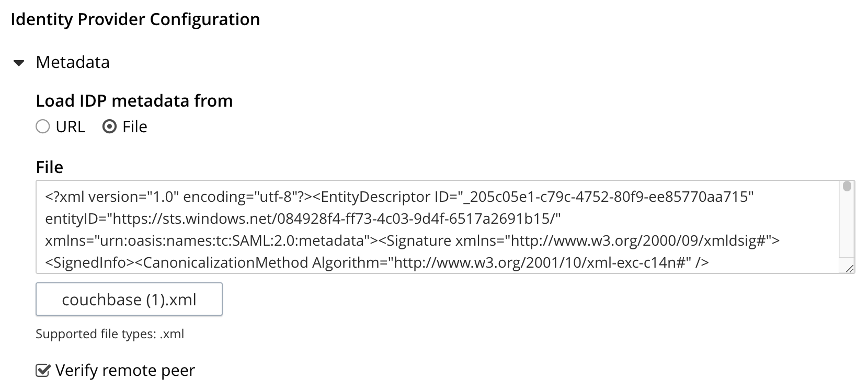The height and width of the screenshot is (390, 868).
Task: Click the scrollbar thumb in metadata textarea
Action: (x=847, y=186)
